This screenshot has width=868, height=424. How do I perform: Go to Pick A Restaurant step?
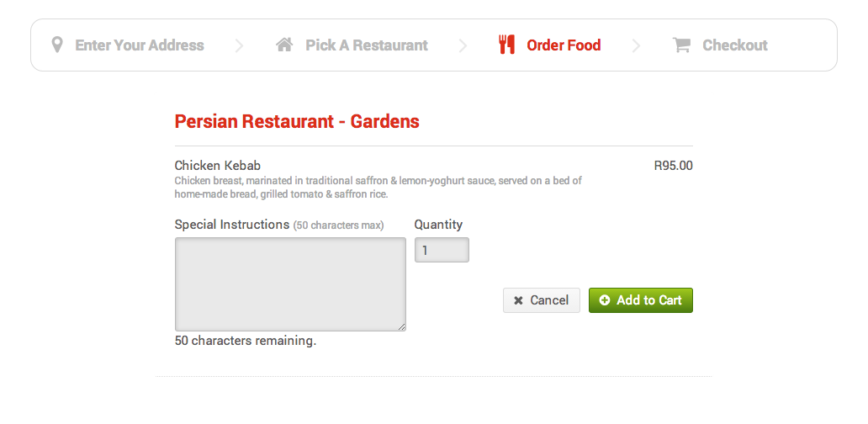tap(367, 45)
